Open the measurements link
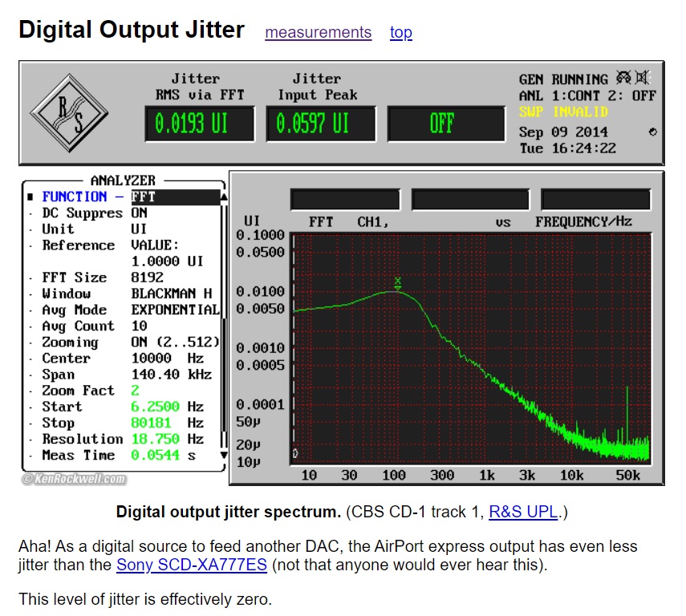The height and width of the screenshot is (616, 686). pos(318,32)
